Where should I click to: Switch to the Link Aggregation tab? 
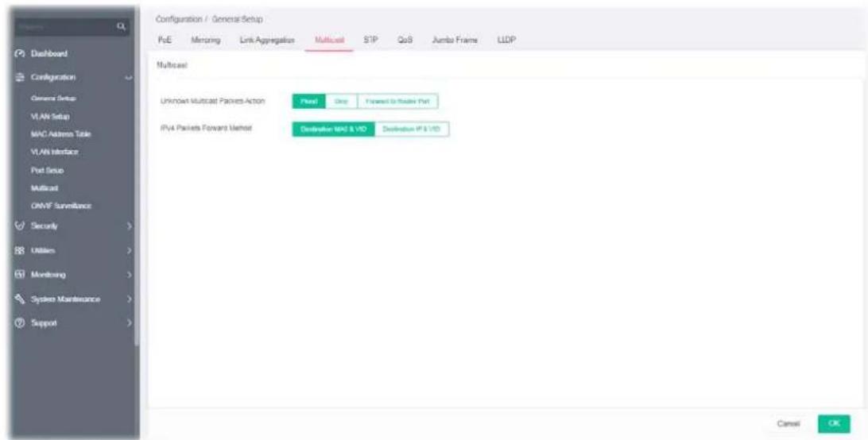pos(267,40)
